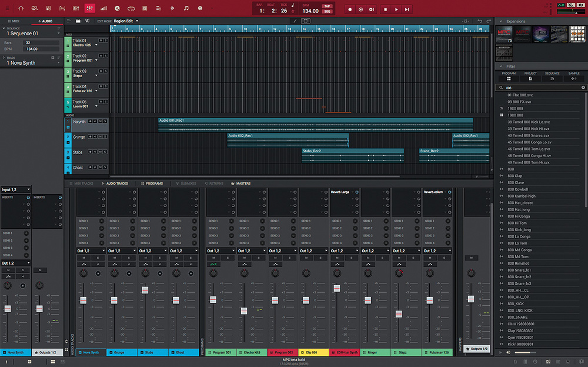Viewport: 588px width, 367px height.
Task: Select the marquee selection tool
Action: 306,21
